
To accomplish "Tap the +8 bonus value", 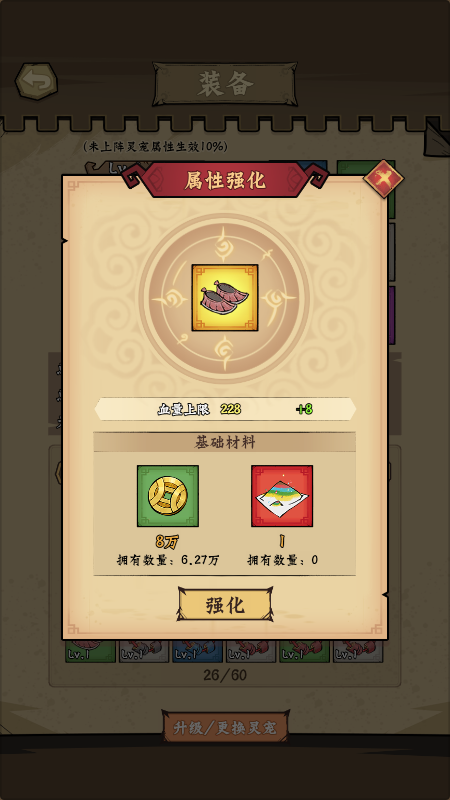I will (x=304, y=409).
